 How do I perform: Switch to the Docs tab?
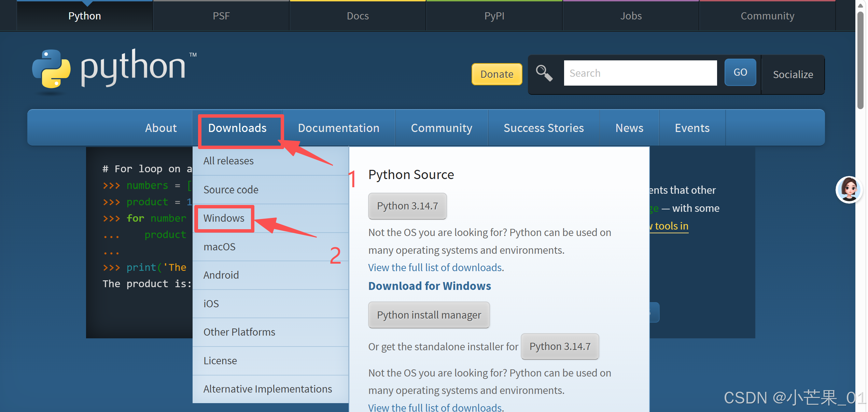(358, 16)
